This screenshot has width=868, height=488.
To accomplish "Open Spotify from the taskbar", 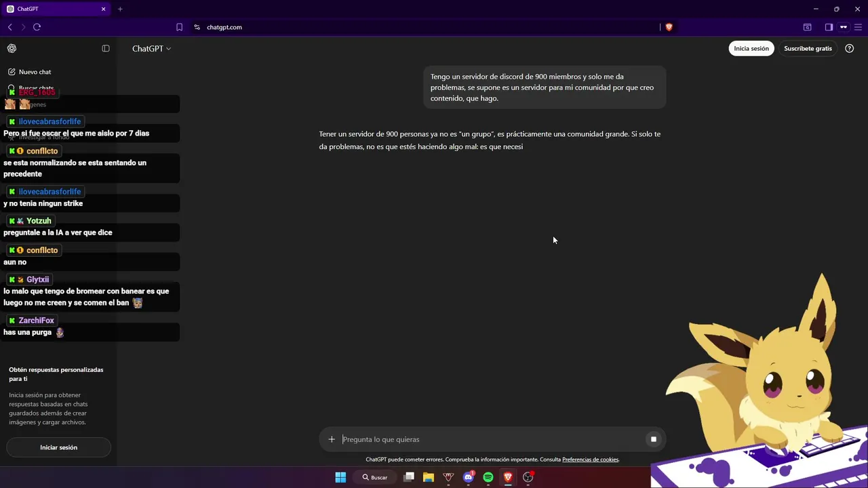I will [488, 477].
